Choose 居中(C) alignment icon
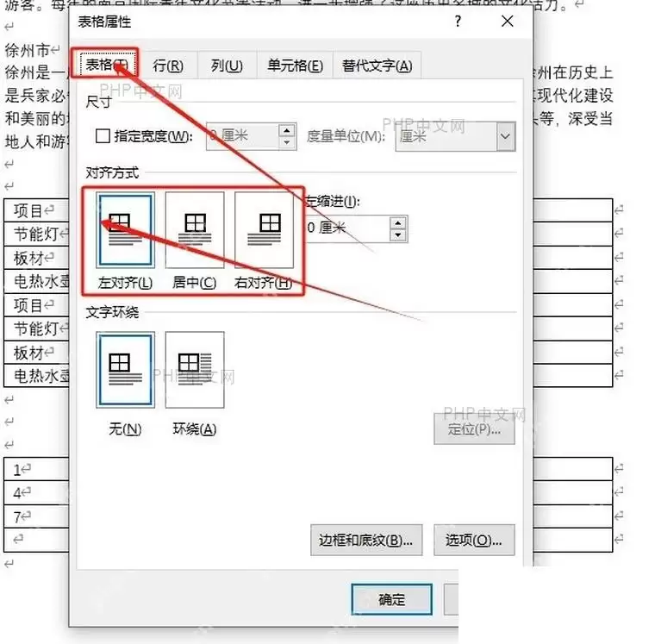 pos(195,230)
